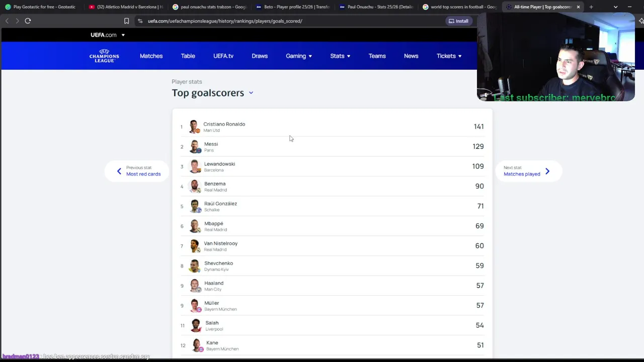This screenshot has width=644, height=362.
Task: Expand the Tickets menu
Action: pos(449,56)
